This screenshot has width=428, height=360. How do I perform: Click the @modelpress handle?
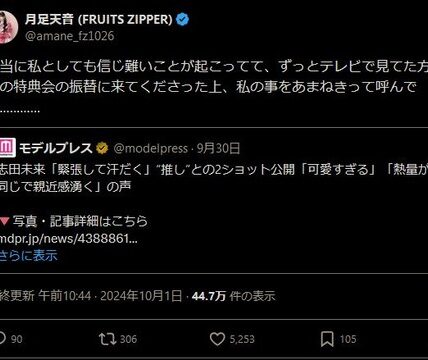click(x=151, y=148)
